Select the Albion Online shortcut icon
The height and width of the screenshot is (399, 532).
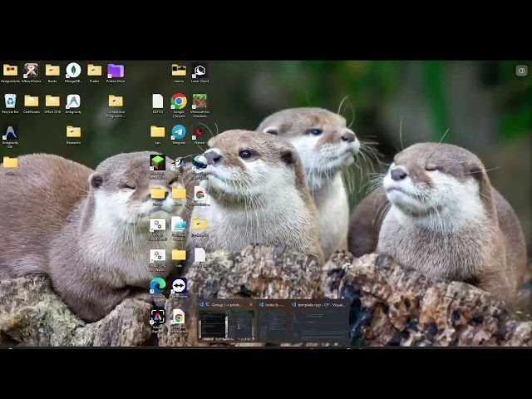tap(31, 70)
